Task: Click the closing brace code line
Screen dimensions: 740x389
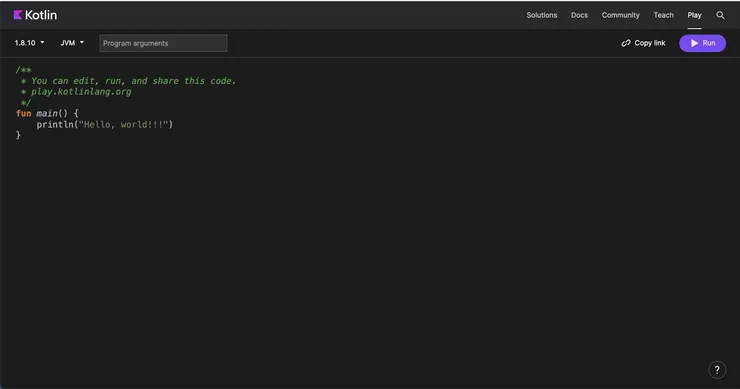Action: click(18, 135)
